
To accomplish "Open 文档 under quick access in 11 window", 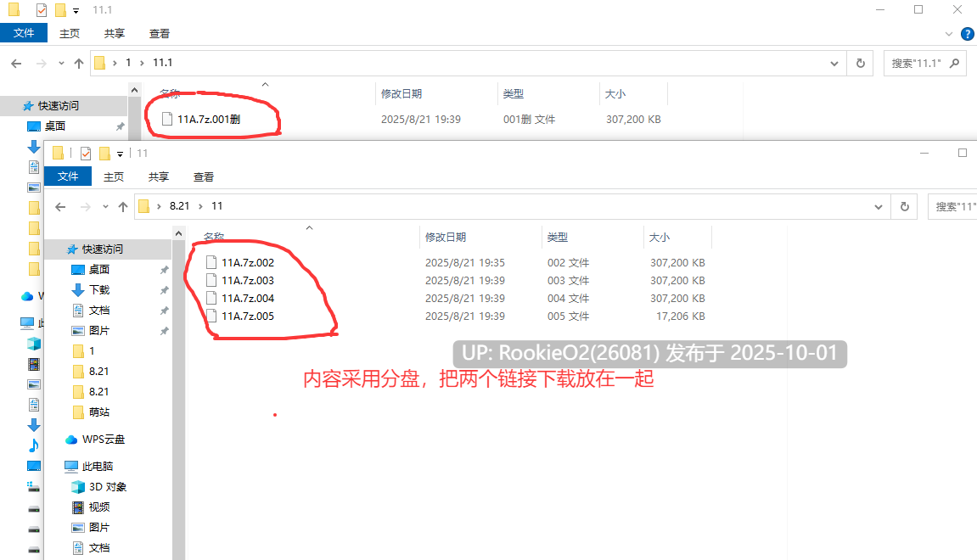I will (99, 311).
